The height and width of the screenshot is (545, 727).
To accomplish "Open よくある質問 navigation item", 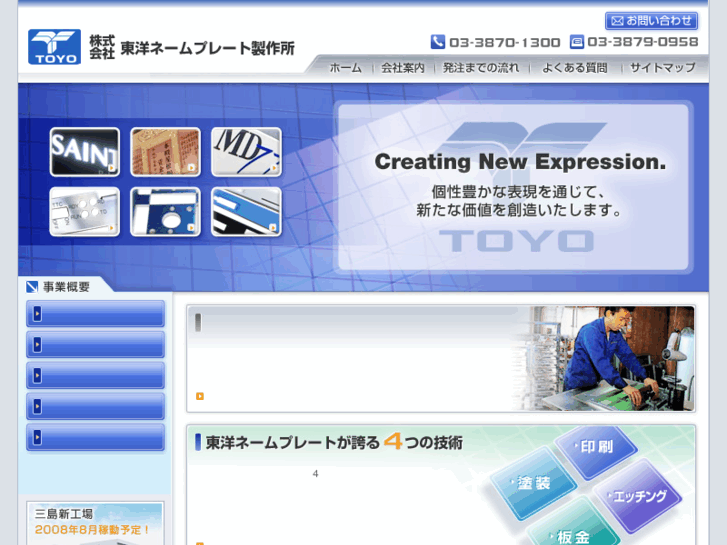I will coord(574,68).
